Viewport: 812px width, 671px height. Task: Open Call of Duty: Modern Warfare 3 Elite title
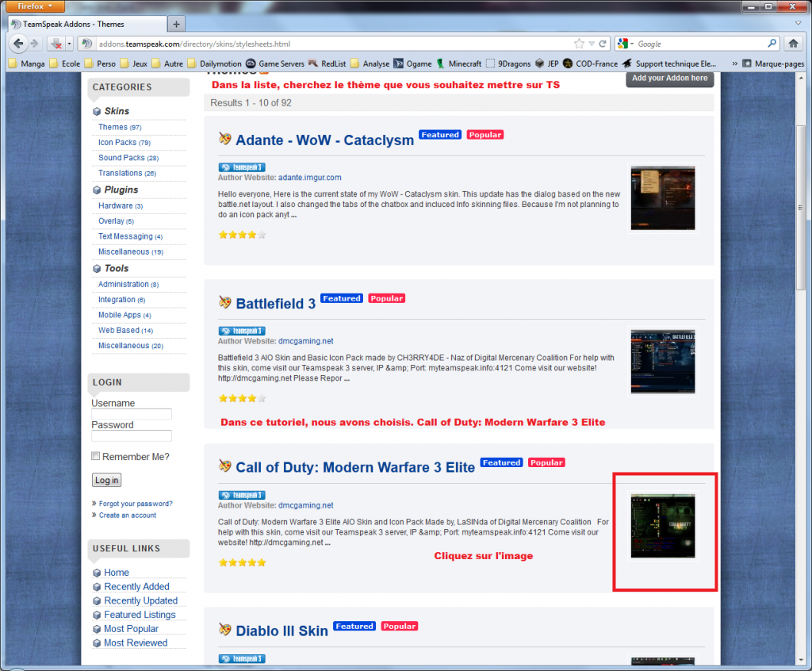(x=355, y=467)
